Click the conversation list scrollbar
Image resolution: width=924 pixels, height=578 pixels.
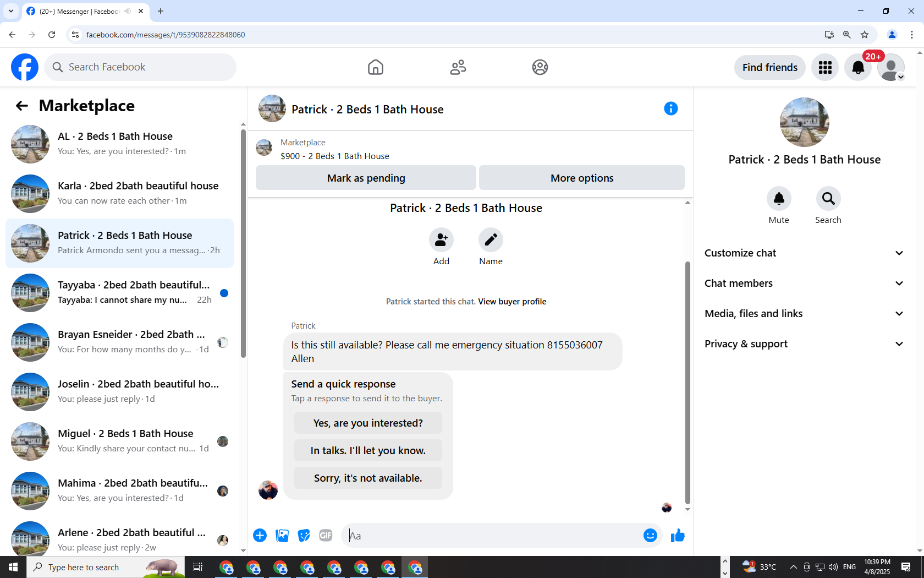(243, 243)
